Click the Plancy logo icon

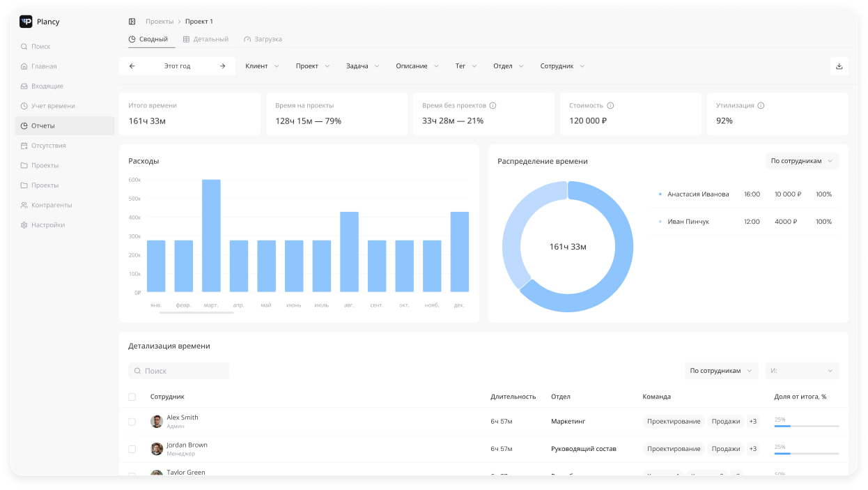26,22
